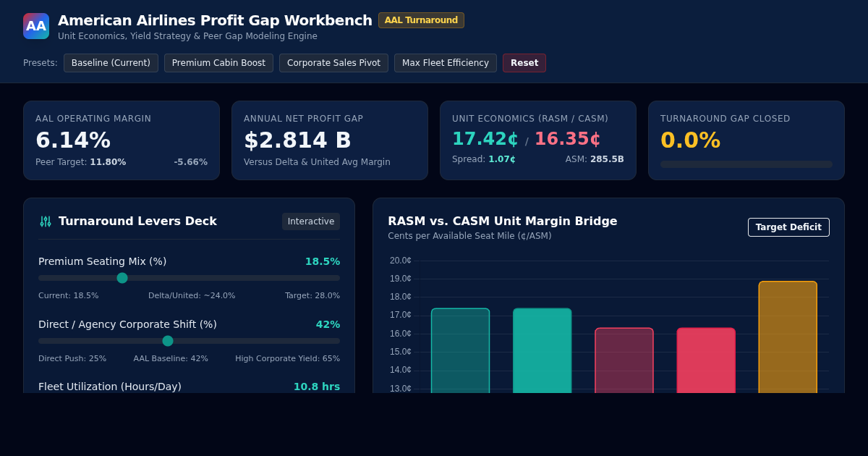
Task: Click the dark teal outlined chart bar
Action: click(460, 351)
